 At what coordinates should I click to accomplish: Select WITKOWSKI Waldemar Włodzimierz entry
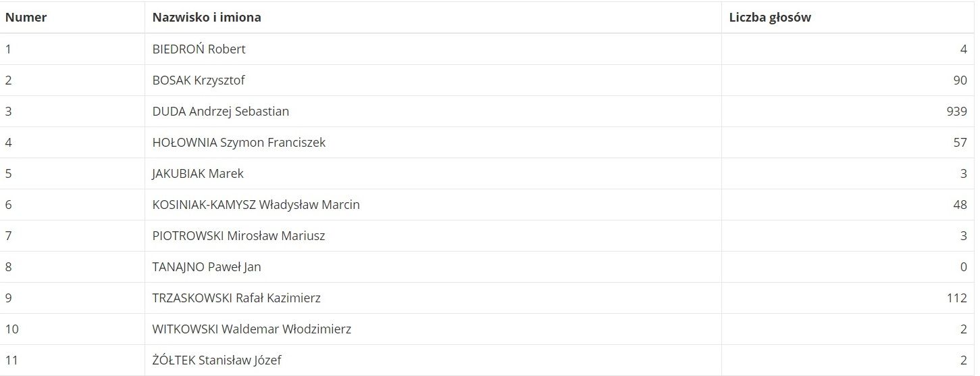click(252, 329)
